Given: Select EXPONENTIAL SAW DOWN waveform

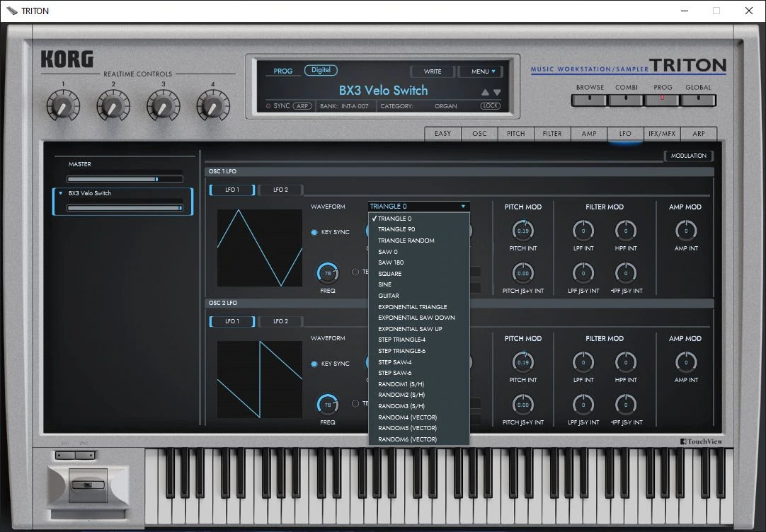Looking at the screenshot, I should click(418, 318).
